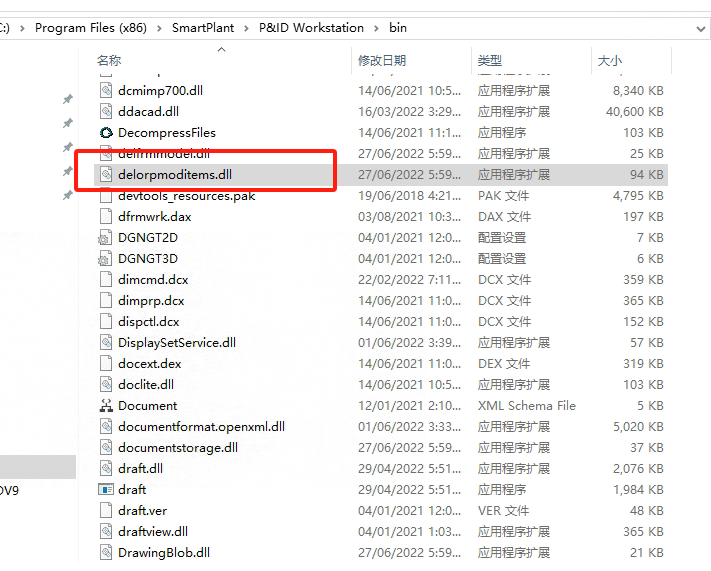Select the draft.dll file icon

tap(106, 468)
